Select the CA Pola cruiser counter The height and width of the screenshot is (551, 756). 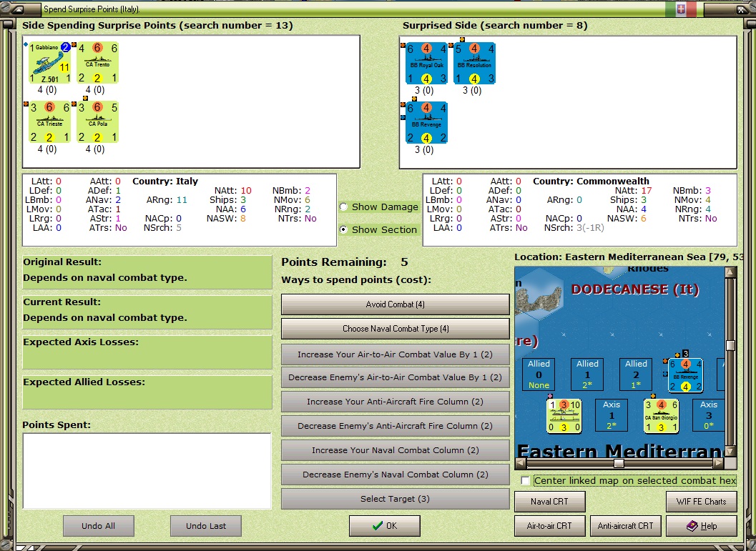pyautogui.click(x=97, y=122)
